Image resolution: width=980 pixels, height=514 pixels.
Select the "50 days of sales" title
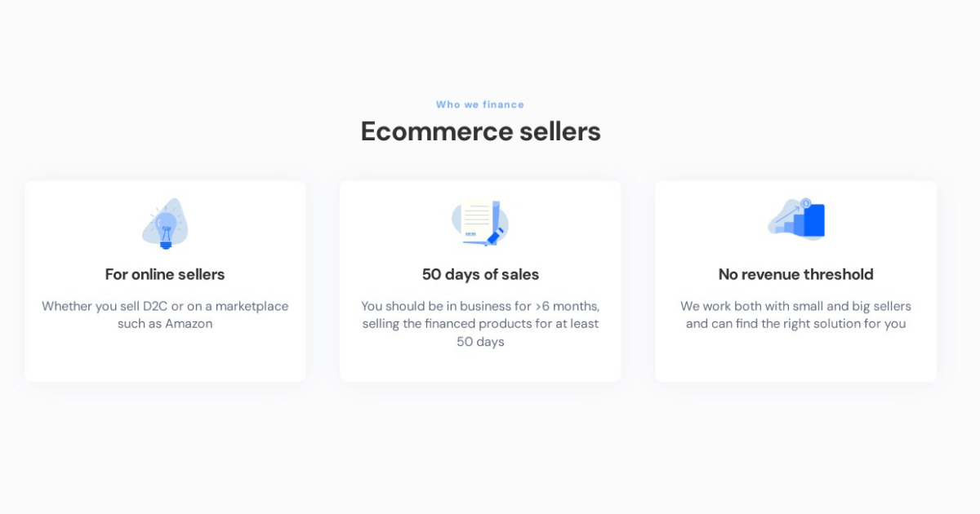coord(480,274)
